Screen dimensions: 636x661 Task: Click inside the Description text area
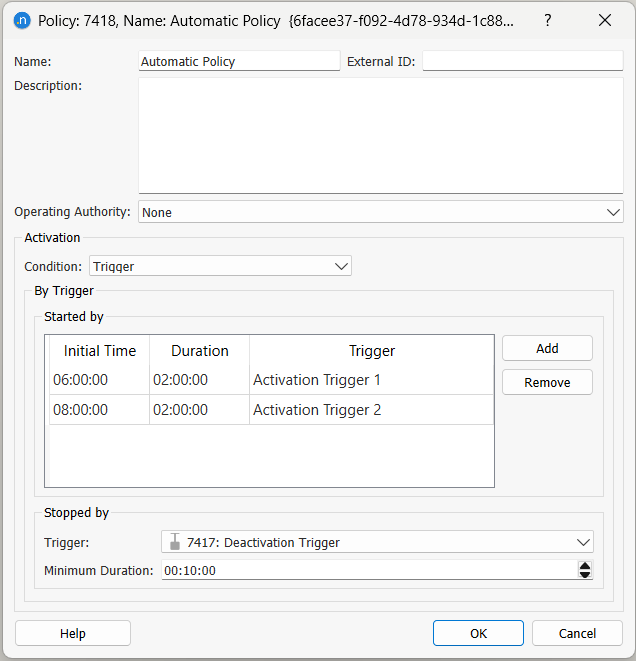pyautogui.click(x=380, y=135)
